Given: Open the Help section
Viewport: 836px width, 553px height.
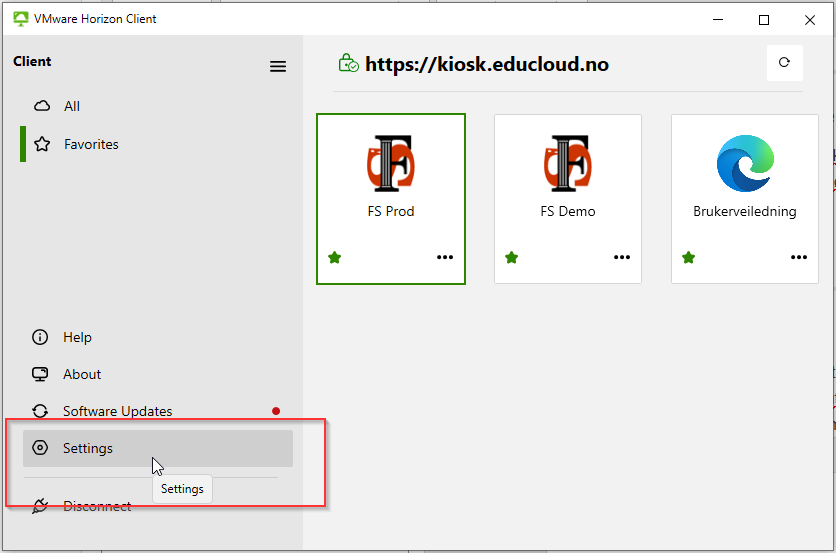Looking at the screenshot, I should coord(77,337).
